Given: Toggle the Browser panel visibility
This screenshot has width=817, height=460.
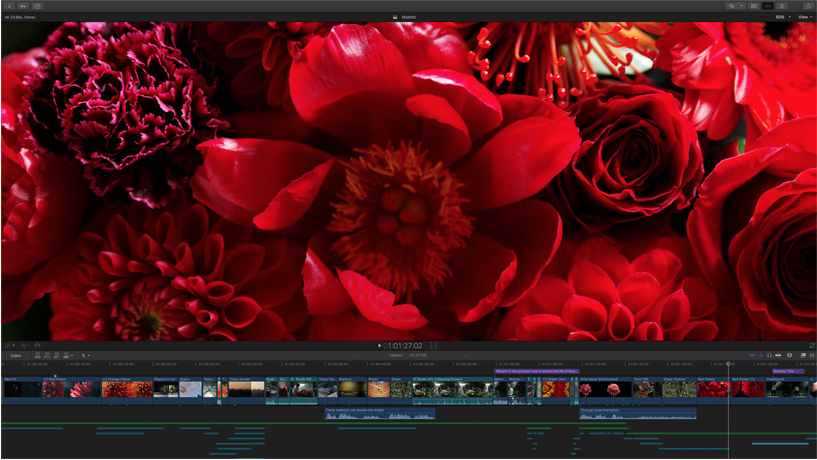Looking at the screenshot, I should [x=754, y=6].
